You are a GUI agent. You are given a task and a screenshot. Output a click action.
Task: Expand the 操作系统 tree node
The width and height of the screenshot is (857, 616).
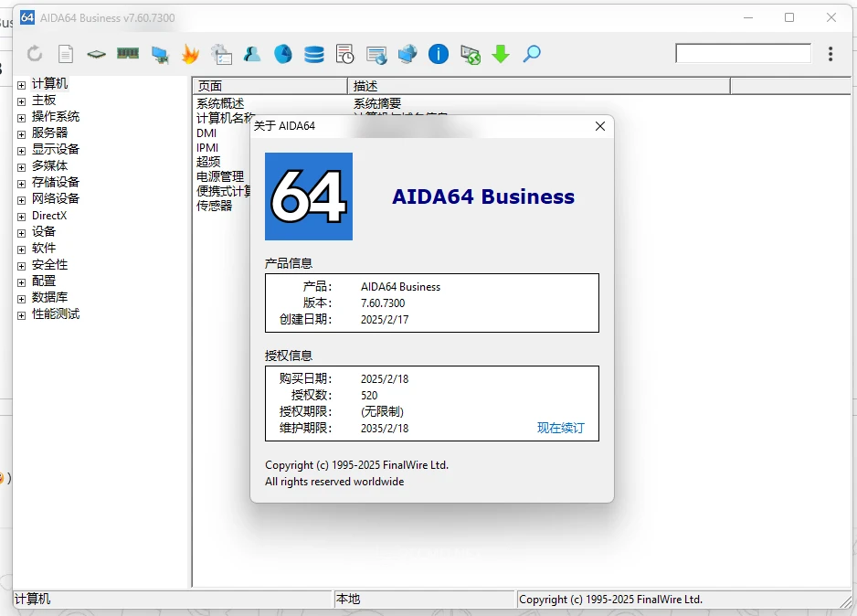pyautogui.click(x=21, y=118)
